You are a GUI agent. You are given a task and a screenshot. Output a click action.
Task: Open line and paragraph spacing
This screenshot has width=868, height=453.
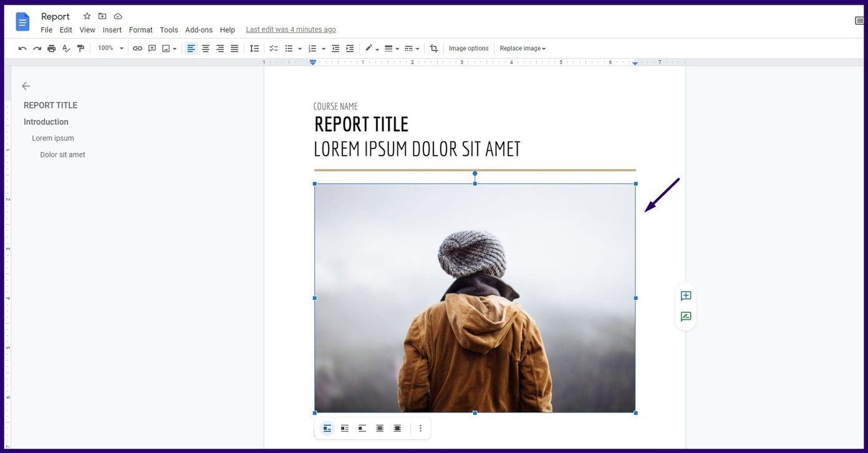coord(254,49)
